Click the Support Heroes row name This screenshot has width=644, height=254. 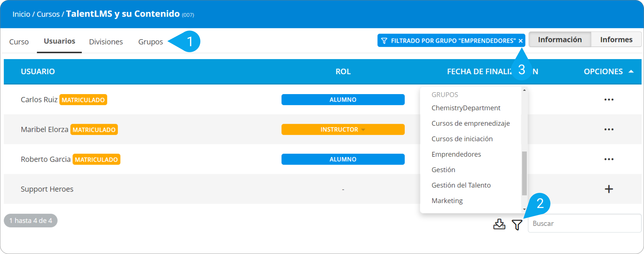click(47, 189)
